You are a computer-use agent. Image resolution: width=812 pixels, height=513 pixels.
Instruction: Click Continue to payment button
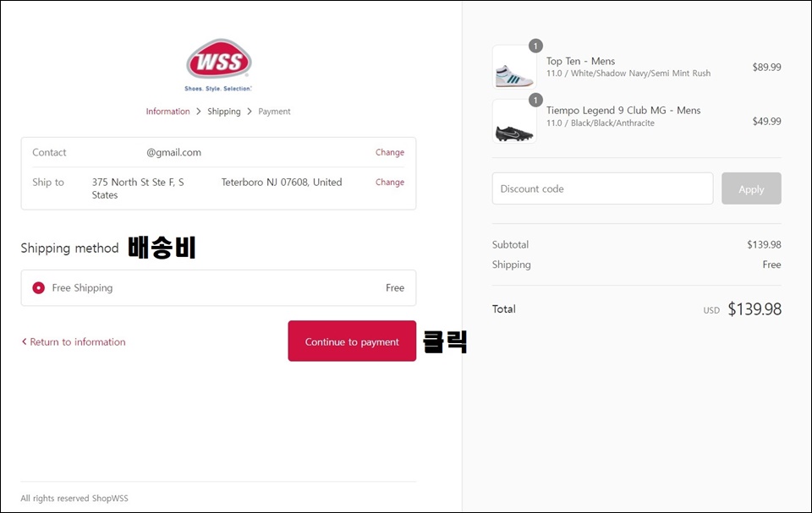pyautogui.click(x=352, y=341)
